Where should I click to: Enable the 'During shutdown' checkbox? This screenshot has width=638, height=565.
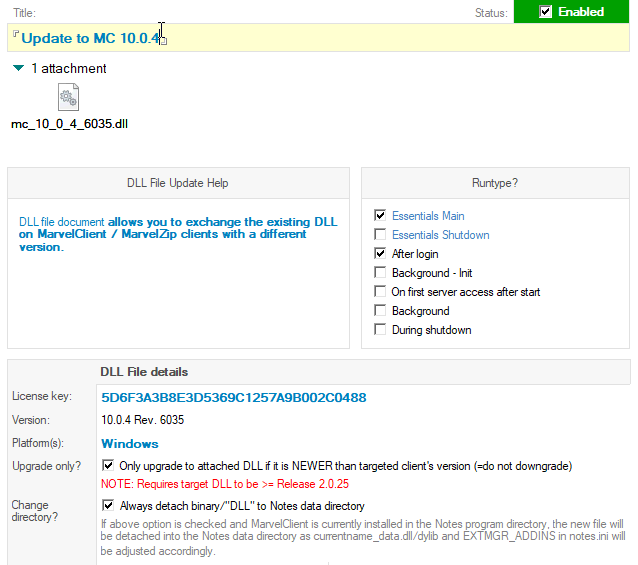tap(380, 329)
